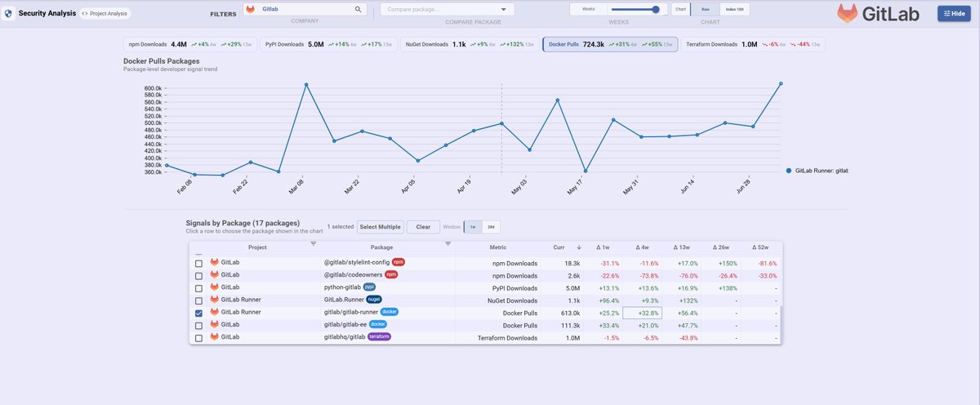Switch Window toggle to 28d
This screenshot has width=980, height=405.
[x=490, y=226]
